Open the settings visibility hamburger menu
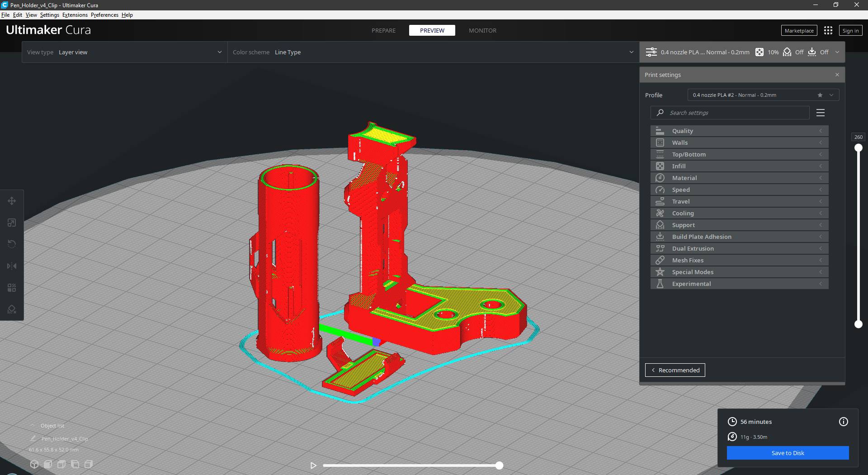The image size is (868, 475). (821, 113)
